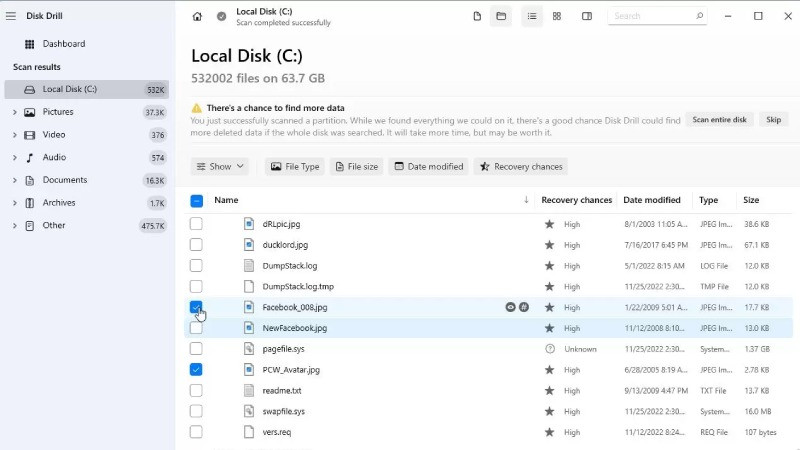Check the dRLpic.jpg checkbox

pos(196,224)
